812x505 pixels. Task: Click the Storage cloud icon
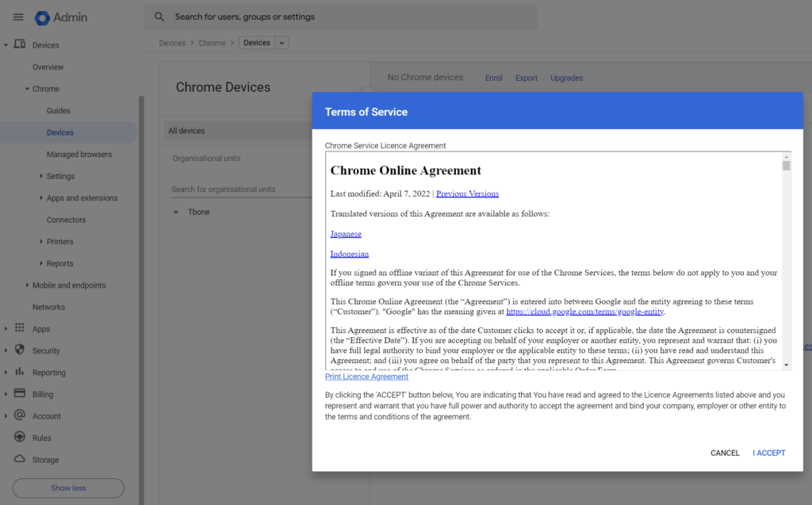coord(20,459)
